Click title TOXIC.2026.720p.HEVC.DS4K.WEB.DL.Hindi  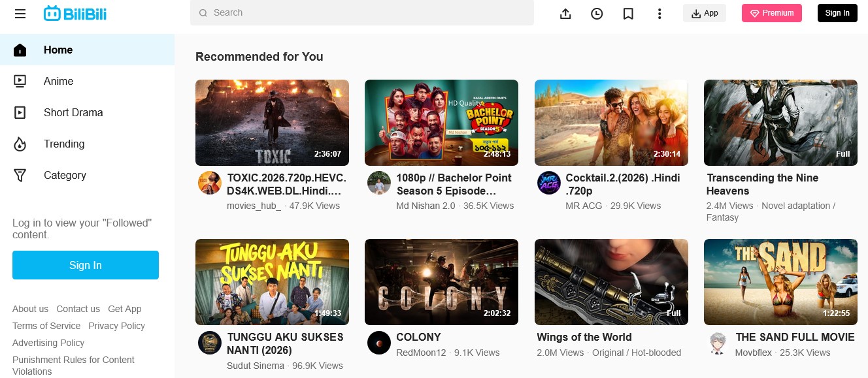coord(287,184)
